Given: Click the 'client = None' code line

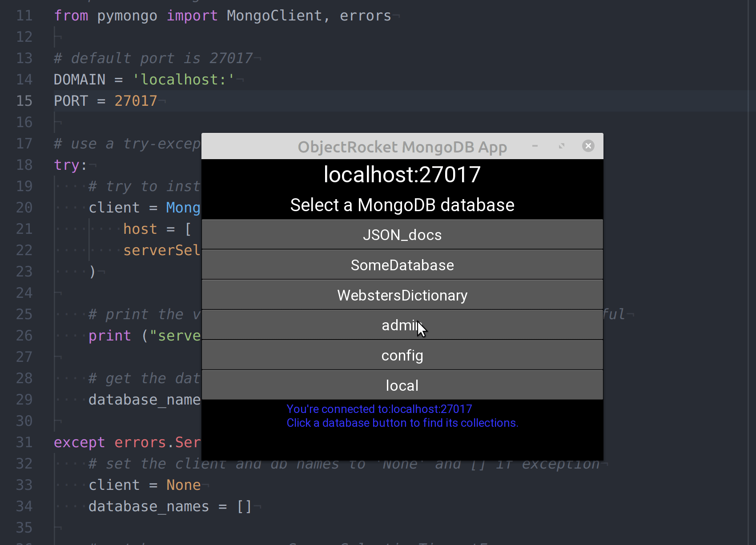Looking at the screenshot, I should (x=145, y=485).
